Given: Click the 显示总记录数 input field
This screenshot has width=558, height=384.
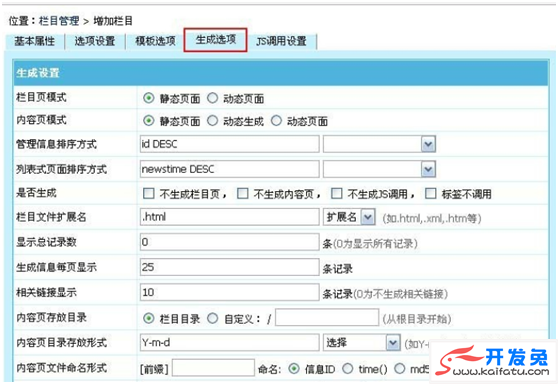Looking at the screenshot, I should tap(230, 242).
